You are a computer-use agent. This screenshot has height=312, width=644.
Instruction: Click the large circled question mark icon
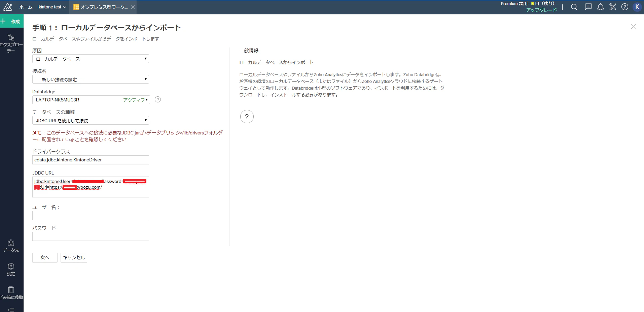tap(247, 117)
